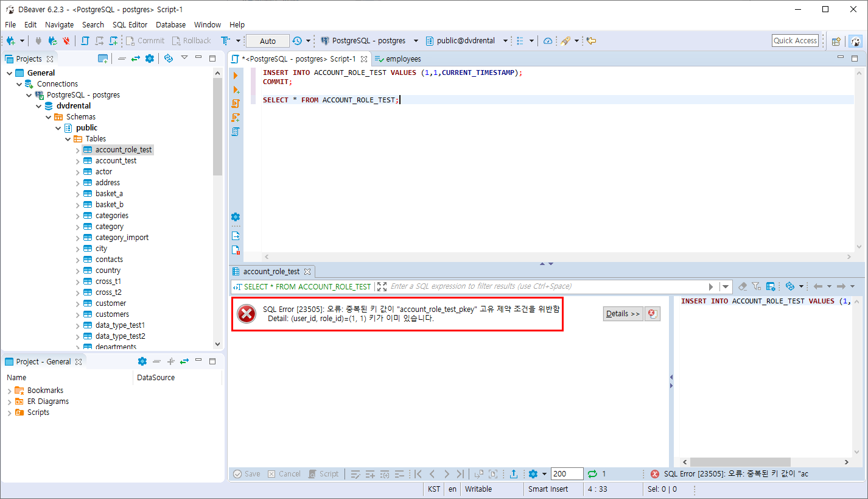Screen dimensions: 868x499
Task: Click the Quick Access box
Action: (795, 41)
